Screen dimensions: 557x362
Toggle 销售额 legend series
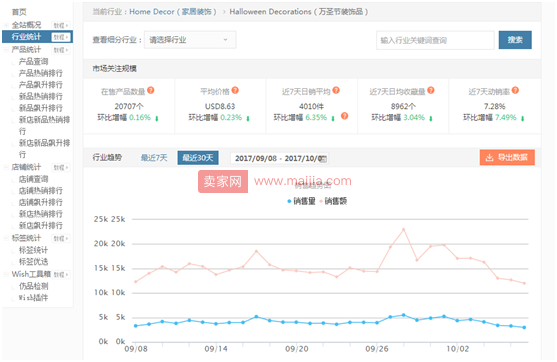coord(333,201)
